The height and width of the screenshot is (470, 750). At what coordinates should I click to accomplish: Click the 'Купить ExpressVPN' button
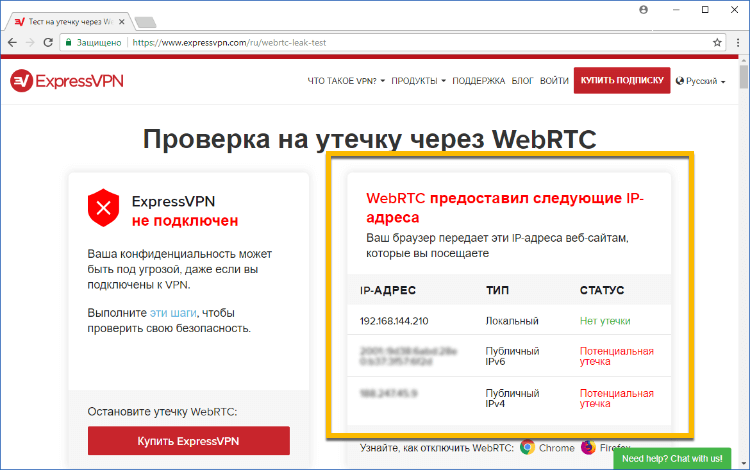pyautogui.click(x=188, y=441)
